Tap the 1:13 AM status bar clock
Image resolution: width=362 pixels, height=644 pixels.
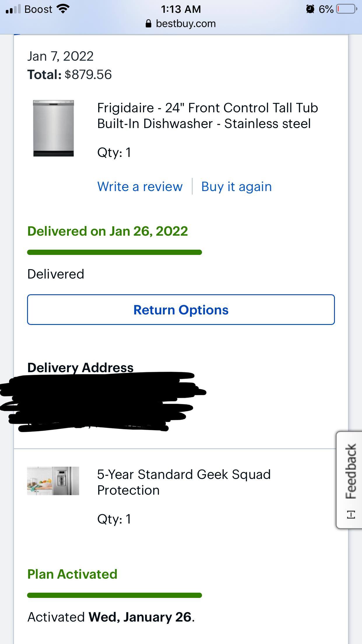pyautogui.click(x=181, y=9)
